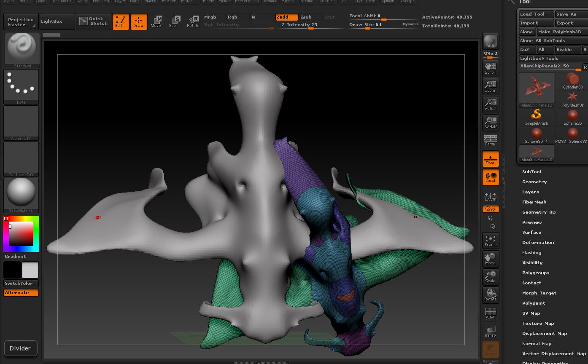Switch to AAHalf antialiased view
This screenshot has height=364, width=588.
coord(491,123)
